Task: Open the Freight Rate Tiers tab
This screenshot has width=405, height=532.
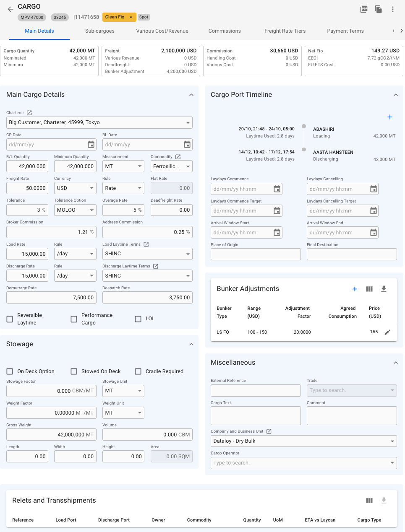Action: [x=285, y=31]
